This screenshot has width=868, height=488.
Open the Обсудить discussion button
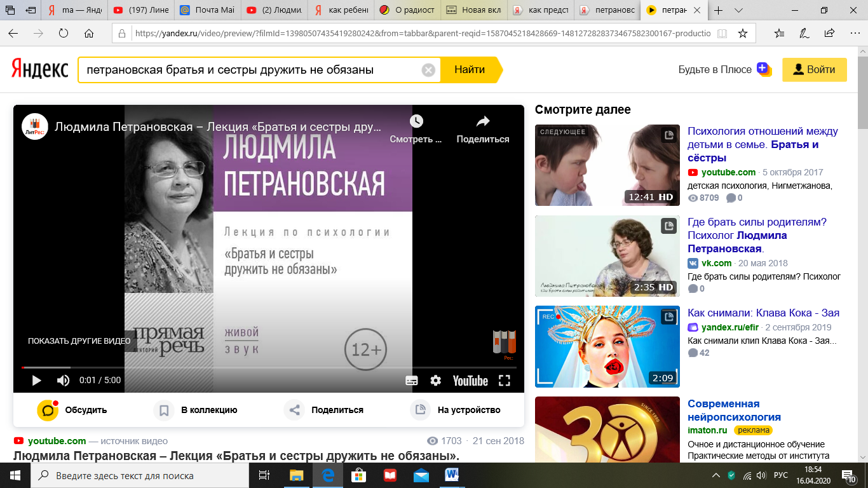click(x=72, y=410)
